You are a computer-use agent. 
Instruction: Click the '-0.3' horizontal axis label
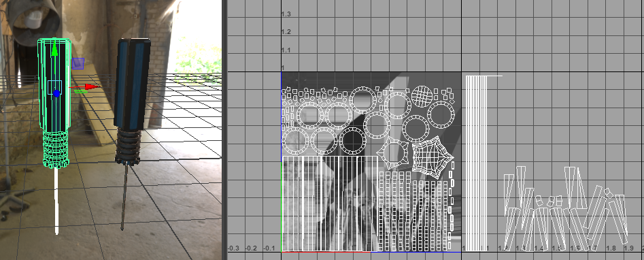[234, 248]
